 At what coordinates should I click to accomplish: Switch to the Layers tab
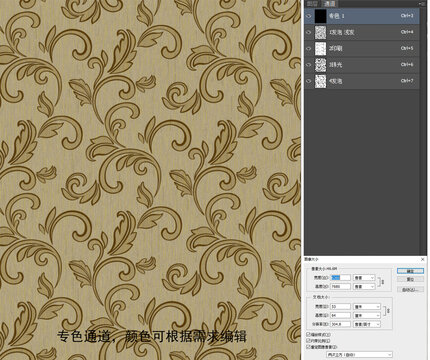click(312, 4)
